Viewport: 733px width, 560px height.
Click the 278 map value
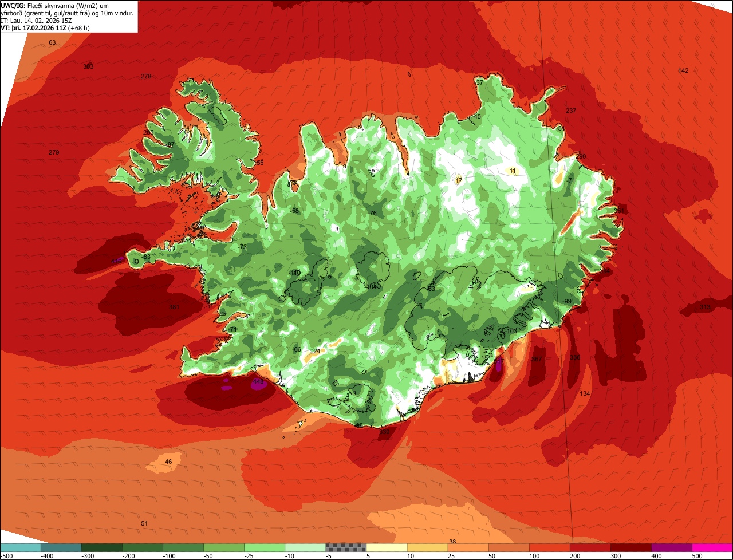pos(146,76)
